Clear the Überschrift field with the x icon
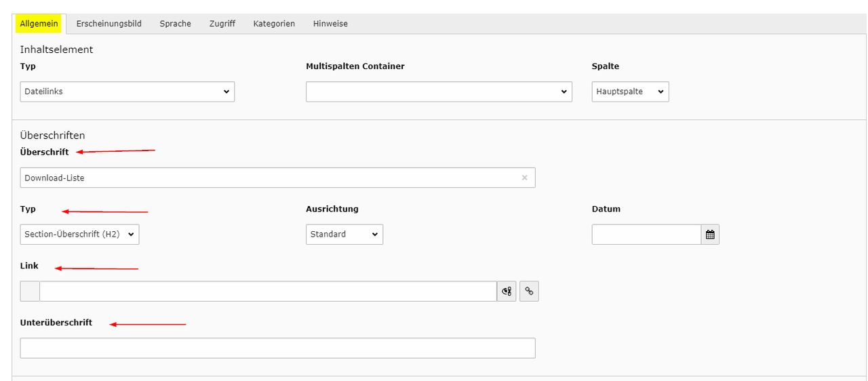 coord(524,178)
